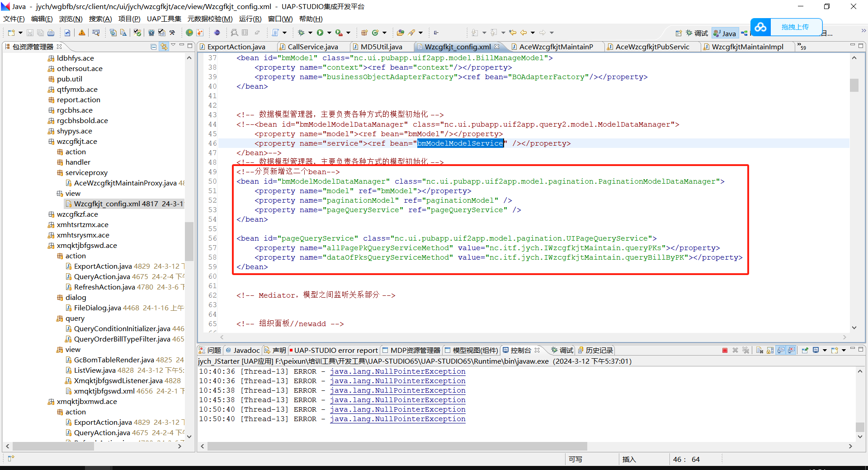The image size is (868, 470).
Task: Switch to the Java perspective button
Action: 725,33
